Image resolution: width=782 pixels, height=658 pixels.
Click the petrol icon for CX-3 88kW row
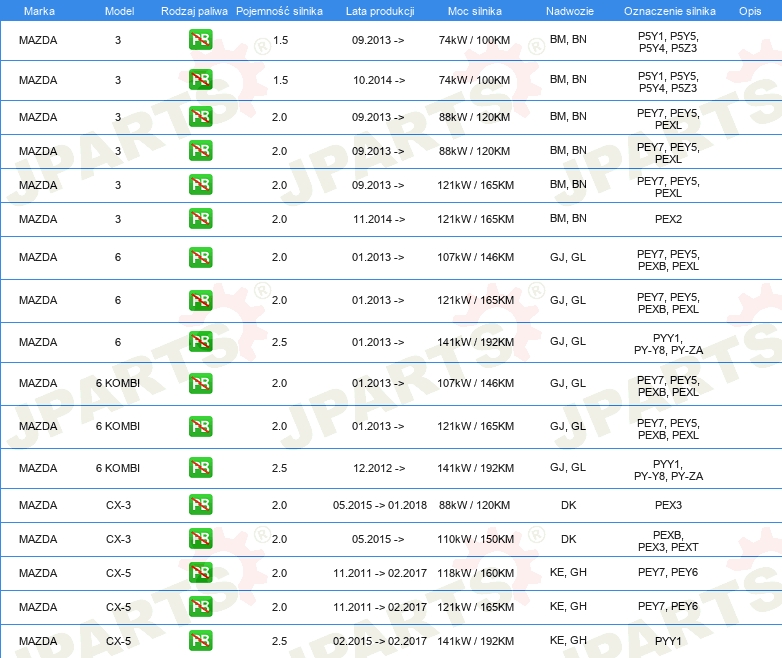pyautogui.click(x=200, y=505)
